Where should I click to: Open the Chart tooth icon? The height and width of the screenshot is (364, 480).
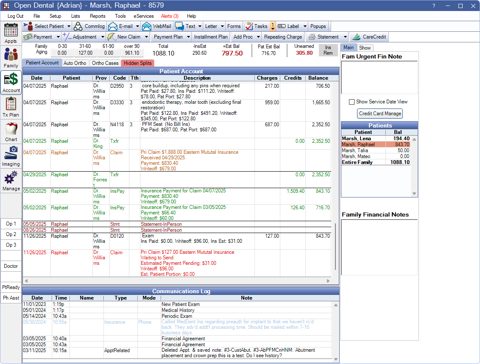(x=11, y=128)
